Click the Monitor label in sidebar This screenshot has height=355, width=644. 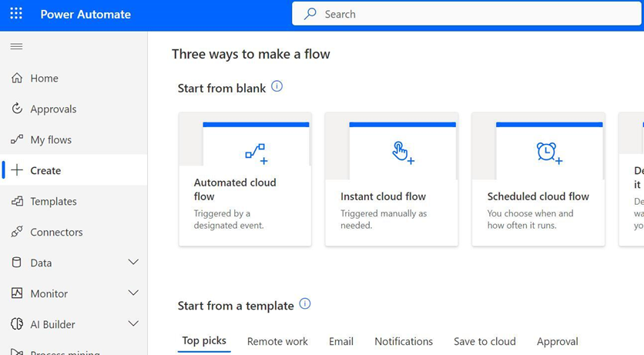tap(49, 293)
